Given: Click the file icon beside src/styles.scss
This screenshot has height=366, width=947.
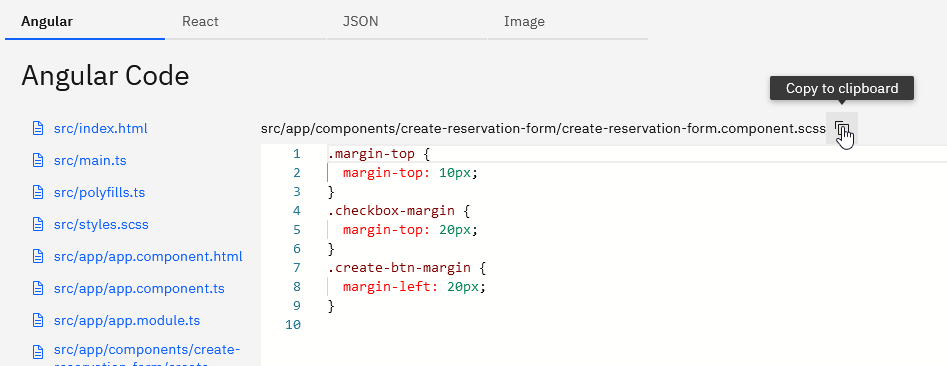Looking at the screenshot, I should tap(38, 225).
